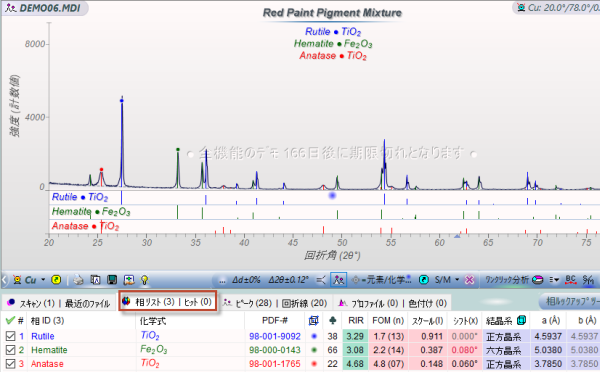The height and width of the screenshot is (372, 600).
Task: Click the overlay icon in table header
Action: coord(314,321)
